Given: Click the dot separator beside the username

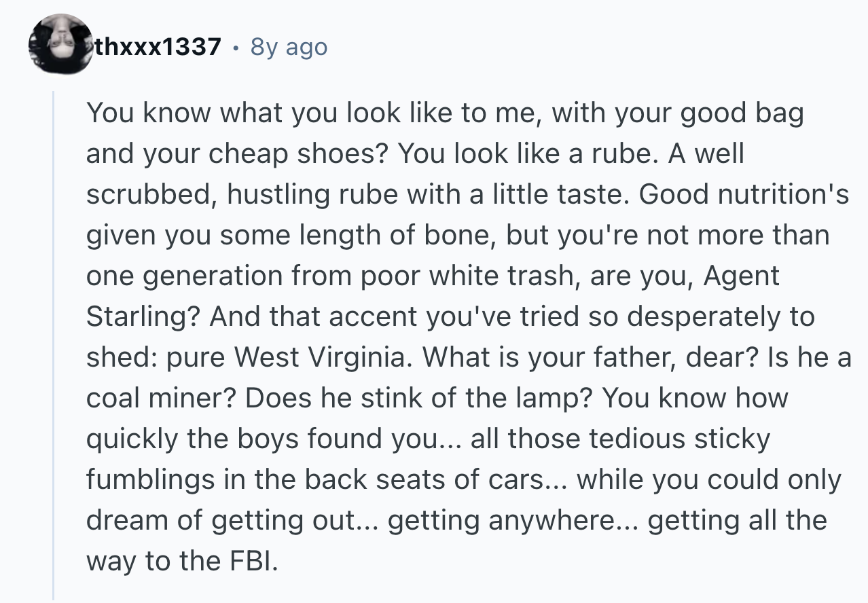Looking at the screenshot, I should [x=236, y=48].
